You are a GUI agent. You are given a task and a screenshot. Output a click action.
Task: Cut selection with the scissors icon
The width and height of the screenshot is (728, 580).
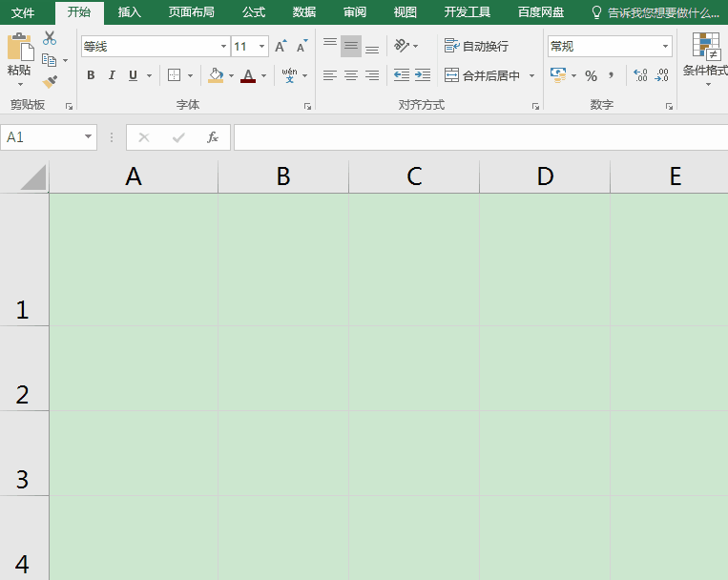click(50, 38)
